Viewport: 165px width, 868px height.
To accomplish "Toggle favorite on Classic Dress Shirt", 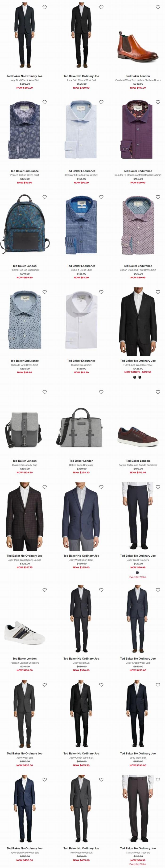I will [101, 292].
